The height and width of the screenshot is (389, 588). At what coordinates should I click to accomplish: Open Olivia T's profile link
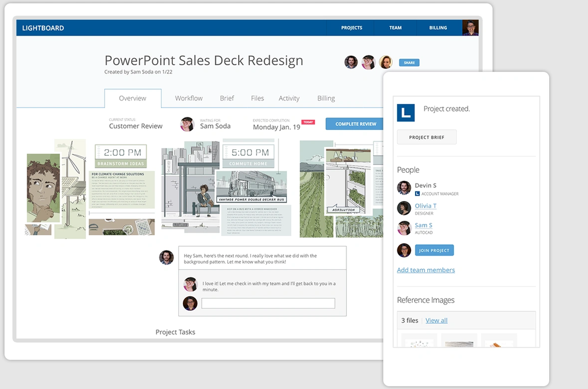point(425,206)
